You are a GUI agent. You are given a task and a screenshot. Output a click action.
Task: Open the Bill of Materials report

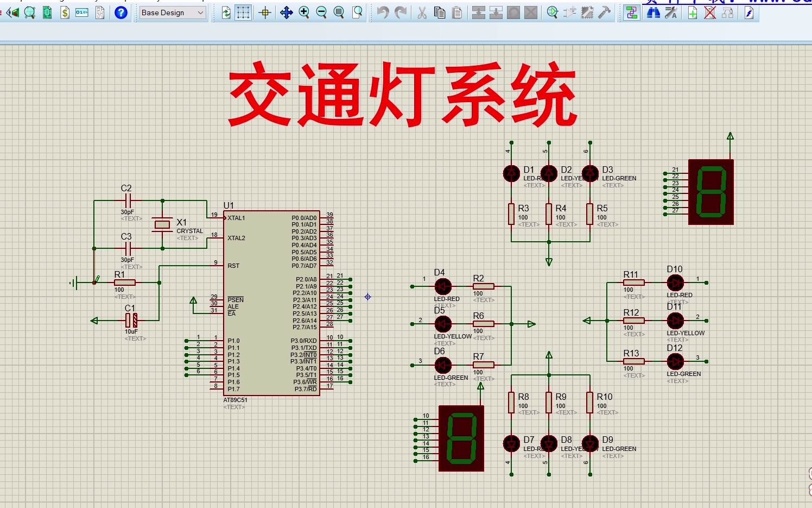[x=65, y=12]
